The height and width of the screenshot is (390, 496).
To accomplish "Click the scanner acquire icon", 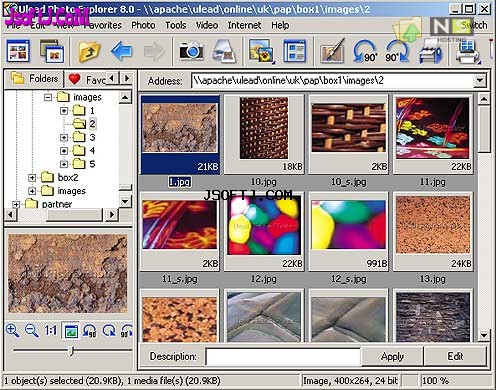I will point(224,51).
